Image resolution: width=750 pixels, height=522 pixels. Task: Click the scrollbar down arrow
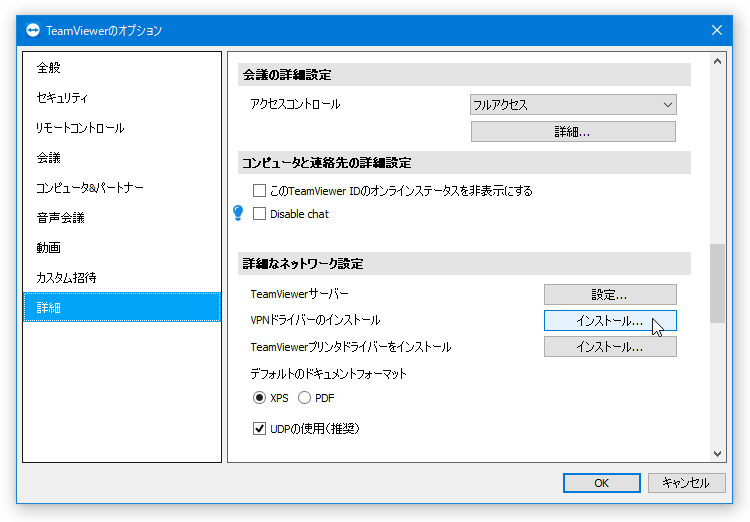point(717,454)
